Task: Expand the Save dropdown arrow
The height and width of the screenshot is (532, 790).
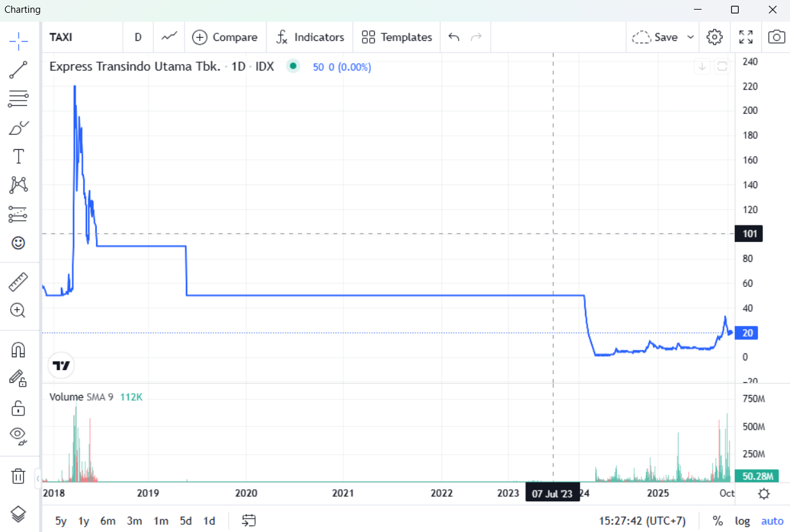Action: 691,37
